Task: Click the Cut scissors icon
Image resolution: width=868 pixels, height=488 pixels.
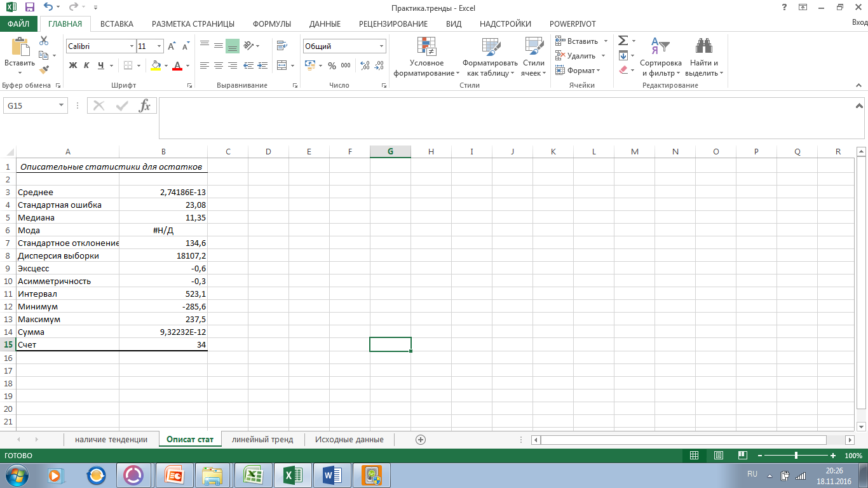Action: click(44, 41)
